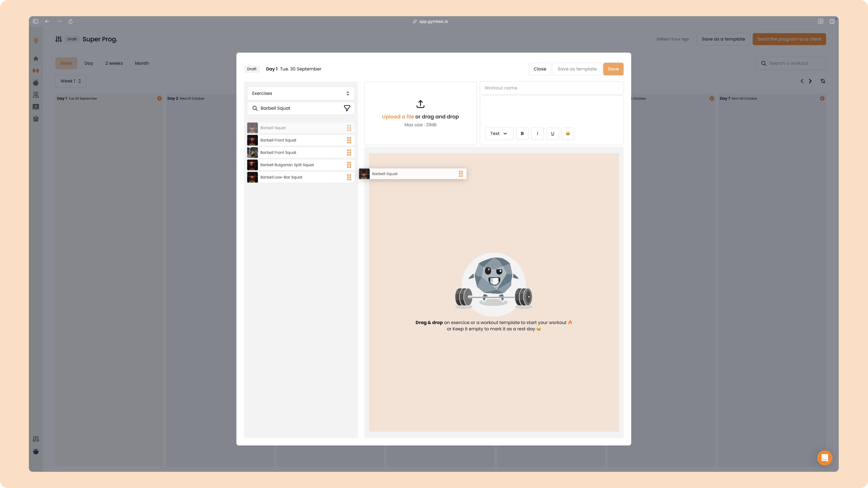Switch to the Month view tab
This screenshot has height=488, width=868.
(142, 63)
